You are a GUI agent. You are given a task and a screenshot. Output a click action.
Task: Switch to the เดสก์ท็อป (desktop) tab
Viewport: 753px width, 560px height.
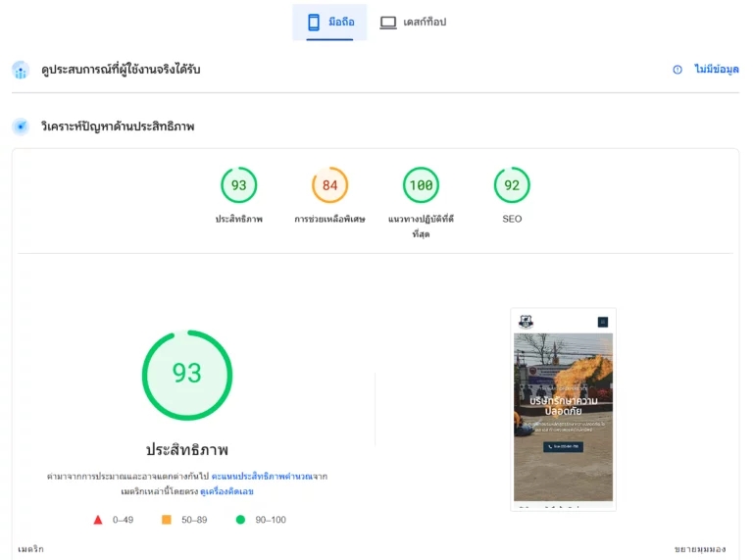coord(413,23)
